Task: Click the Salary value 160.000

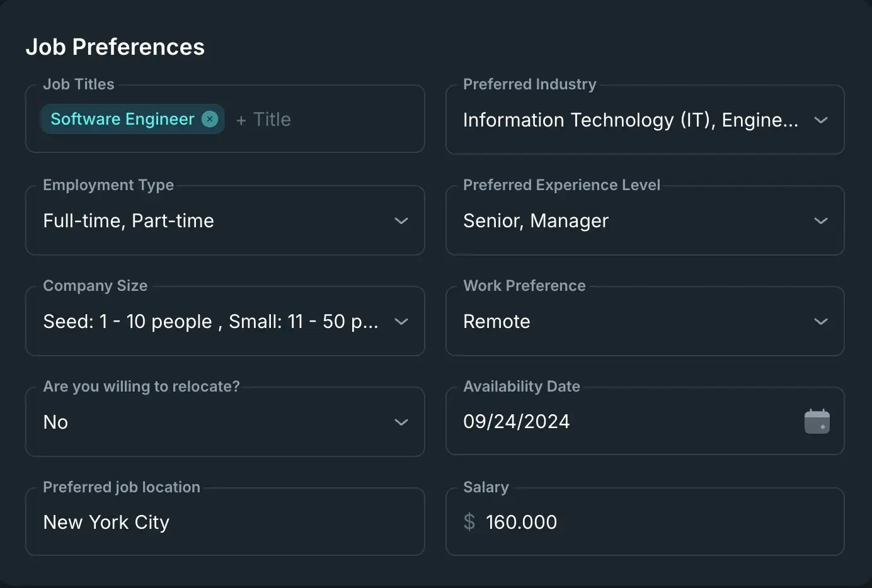Action: [522, 521]
